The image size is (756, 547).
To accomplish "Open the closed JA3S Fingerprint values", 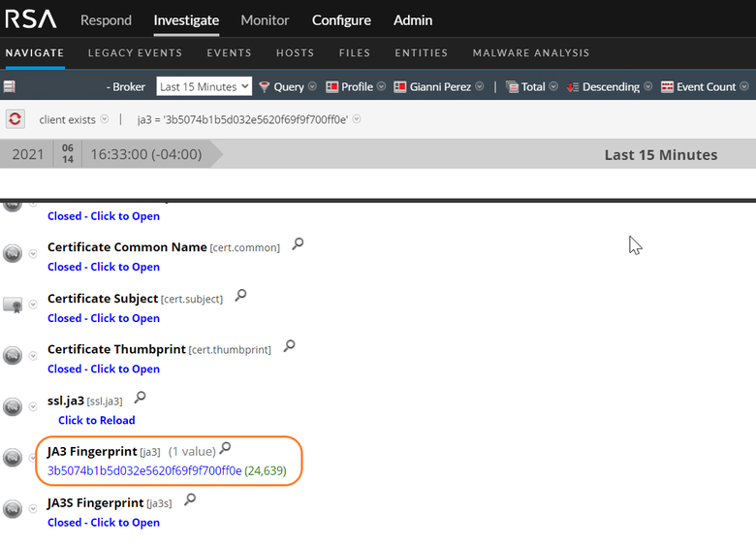I will 104,523.
